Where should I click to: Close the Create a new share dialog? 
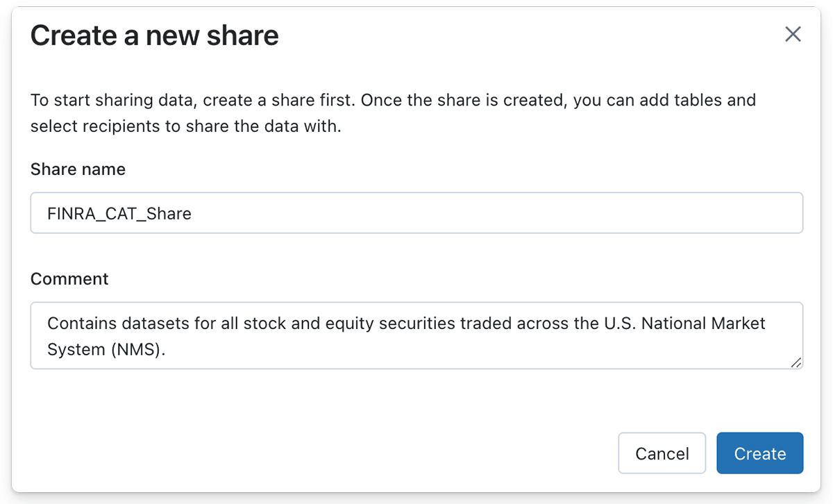click(793, 34)
